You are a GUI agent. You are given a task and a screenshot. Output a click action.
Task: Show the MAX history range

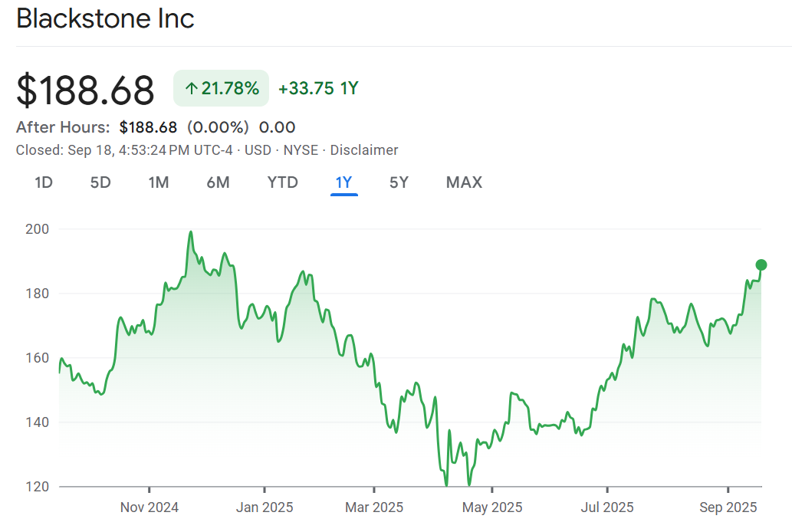[x=464, y=182]
